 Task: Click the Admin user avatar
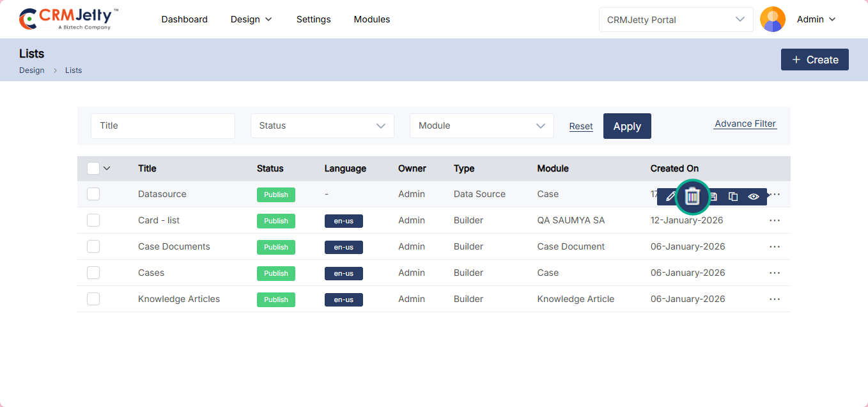(x=772, y=19)
